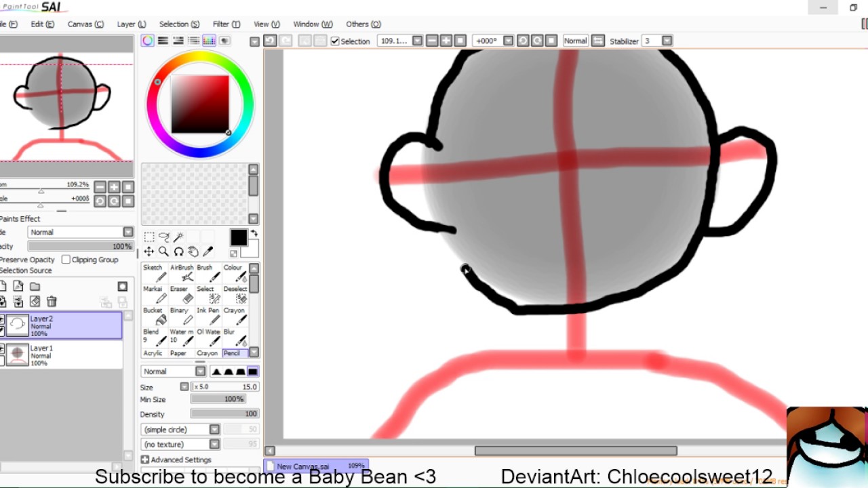The height and width of the screenshot is (488, 868).
Task: Select the Colour brush tool
Action: pyautogui.click(x=235, y=273)
